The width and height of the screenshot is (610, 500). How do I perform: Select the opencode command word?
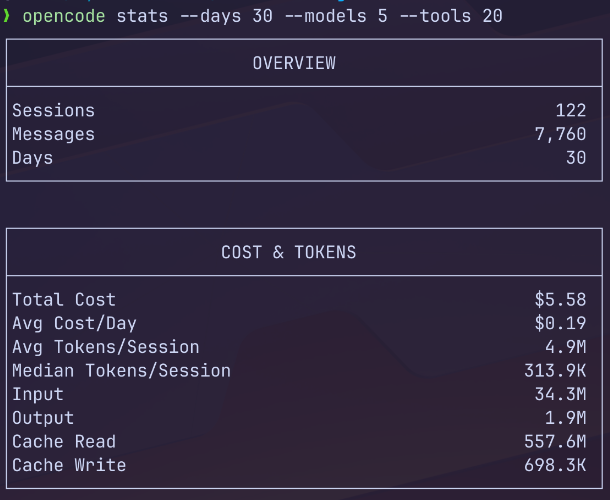pyautogui.click(x=64, y=16)
